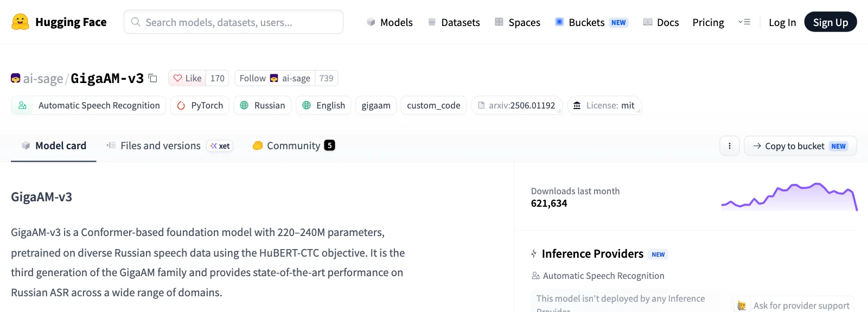Image resolution: width=868 pixels, height=312 pixels.
Task: Open the Docs page
Action: pos(661,22)
